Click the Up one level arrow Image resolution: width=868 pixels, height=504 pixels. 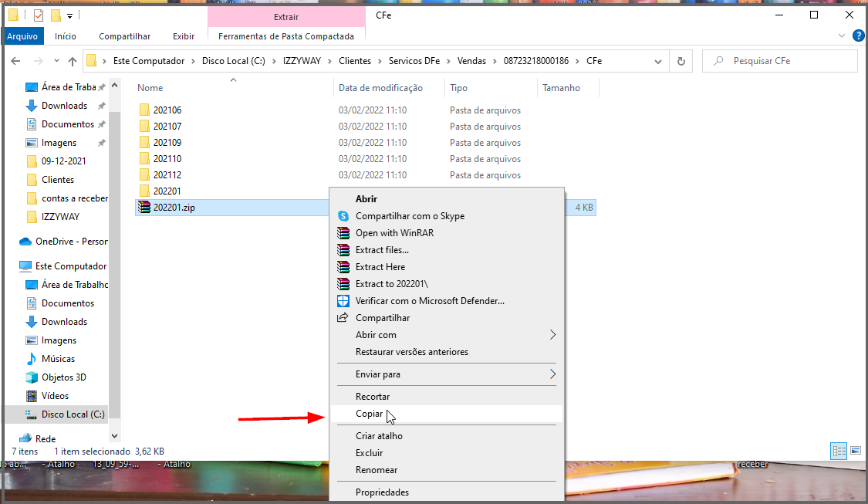73,61
